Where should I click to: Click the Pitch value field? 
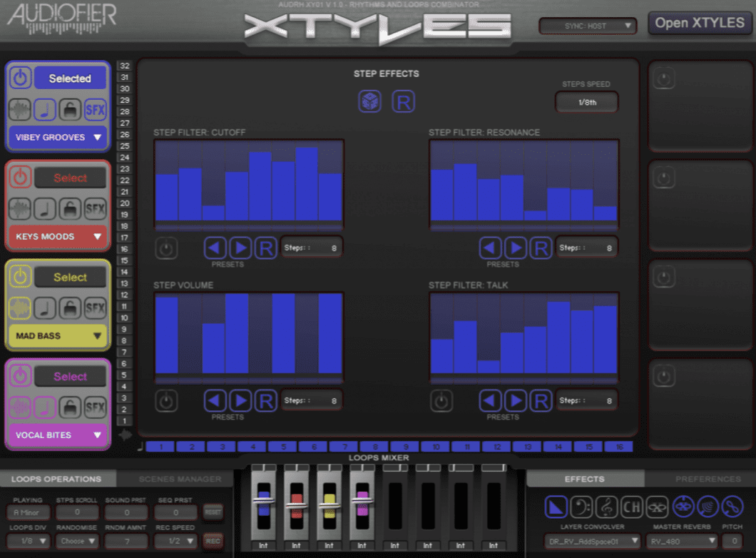[x=734, y=542]
